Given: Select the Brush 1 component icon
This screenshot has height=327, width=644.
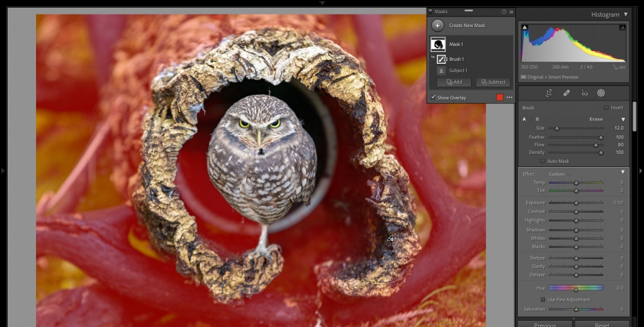Looking at the screenshot, I should coord(442,59).
